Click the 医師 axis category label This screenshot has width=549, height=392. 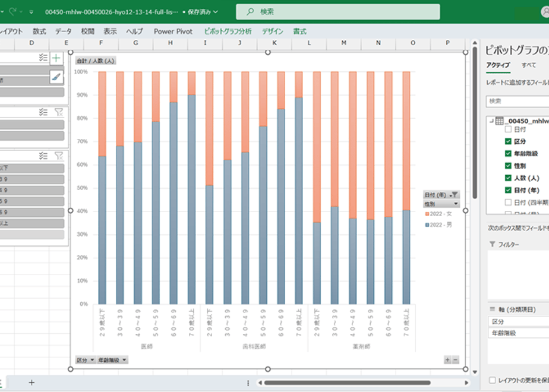147,346
